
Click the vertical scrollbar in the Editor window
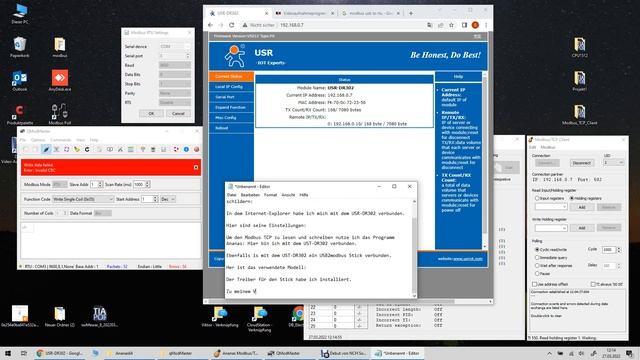pos(414,248)
